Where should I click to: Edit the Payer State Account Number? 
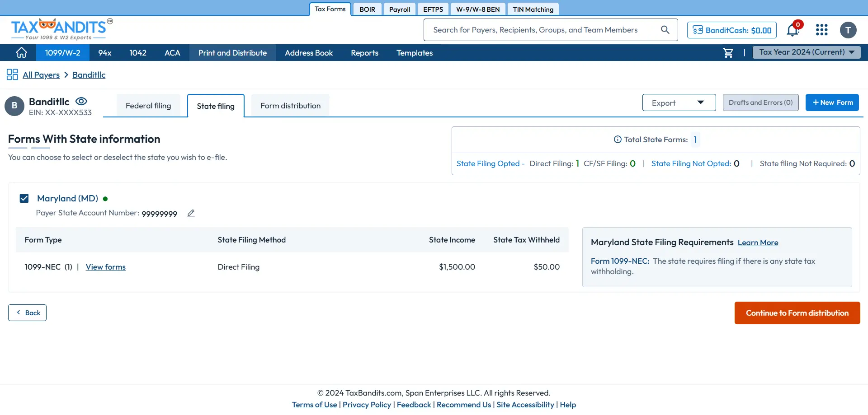pos(191,213)
